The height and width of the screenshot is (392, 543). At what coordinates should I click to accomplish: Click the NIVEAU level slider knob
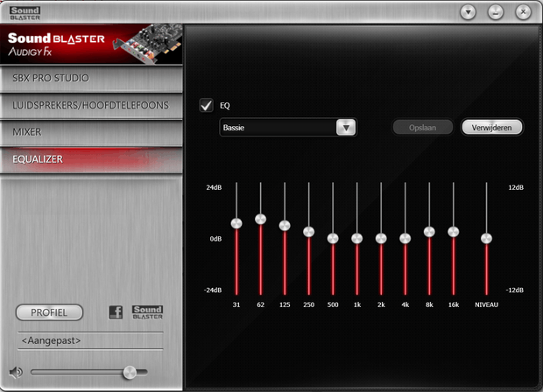coord(486,238)
